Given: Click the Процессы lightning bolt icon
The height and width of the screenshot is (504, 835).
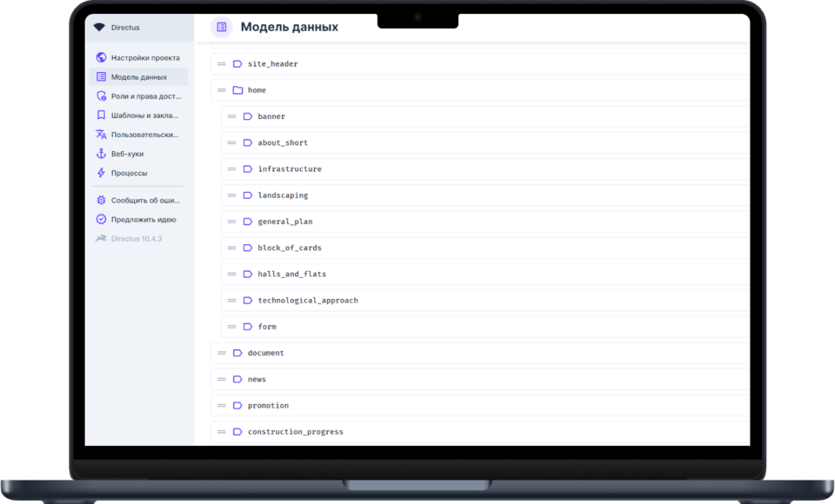Looking at the screenshot, I should coord(101,172).
